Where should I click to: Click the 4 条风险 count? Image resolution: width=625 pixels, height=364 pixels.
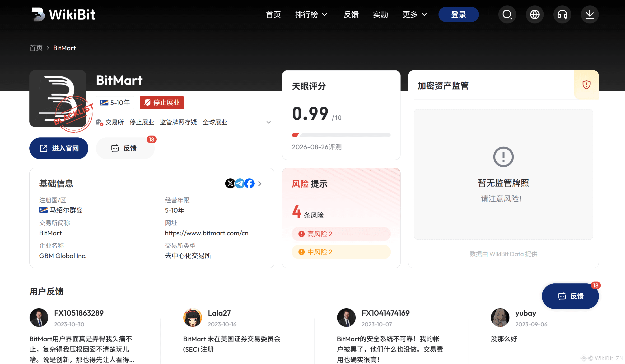coord(308,211)
